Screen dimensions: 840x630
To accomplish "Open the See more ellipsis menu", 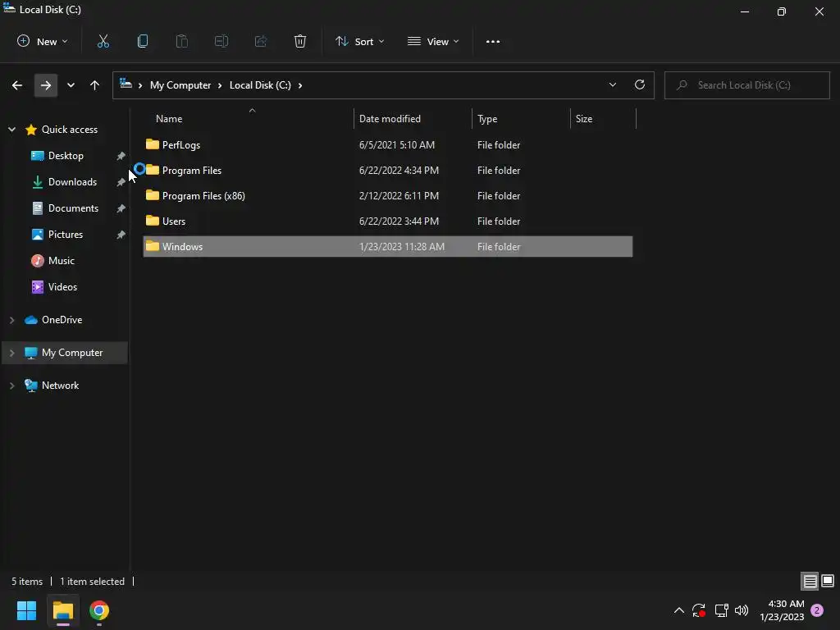I will click(x=493, y=41).
